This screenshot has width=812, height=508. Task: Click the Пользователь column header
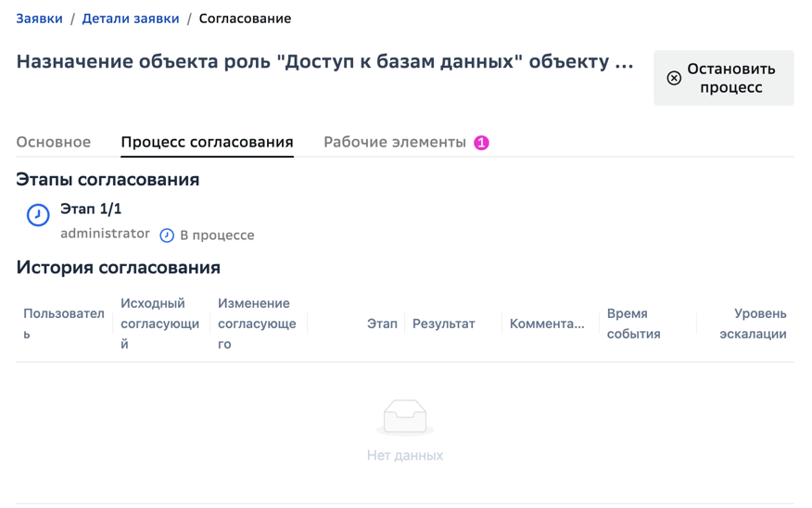point(64,324)
